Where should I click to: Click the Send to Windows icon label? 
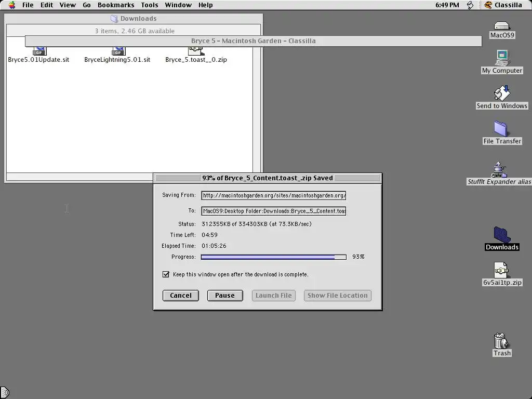pos(502,106)
